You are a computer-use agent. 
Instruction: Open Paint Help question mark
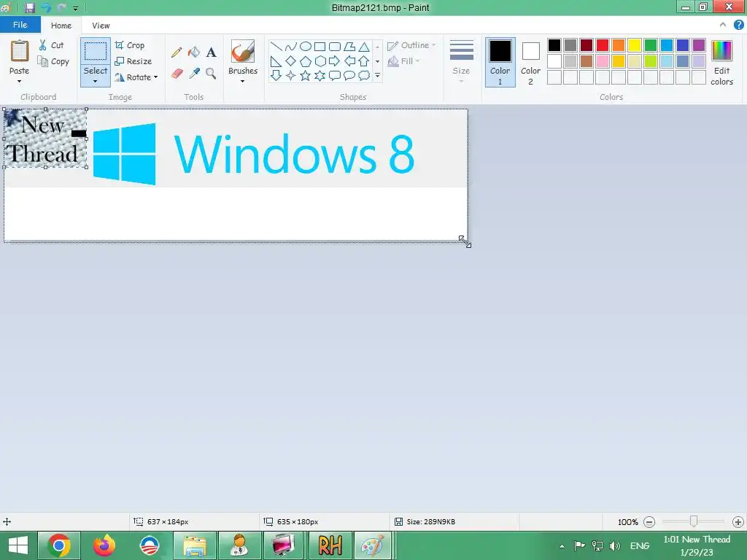click(x=738, y=25)
